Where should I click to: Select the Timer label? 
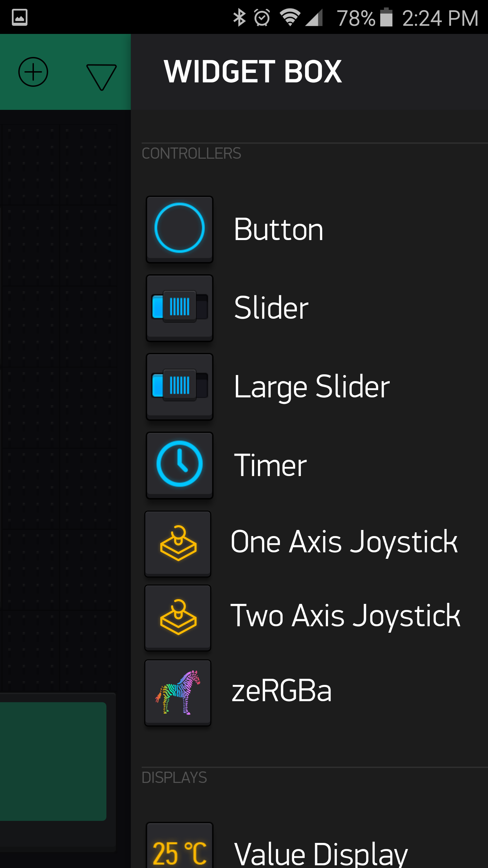point(270,465)
